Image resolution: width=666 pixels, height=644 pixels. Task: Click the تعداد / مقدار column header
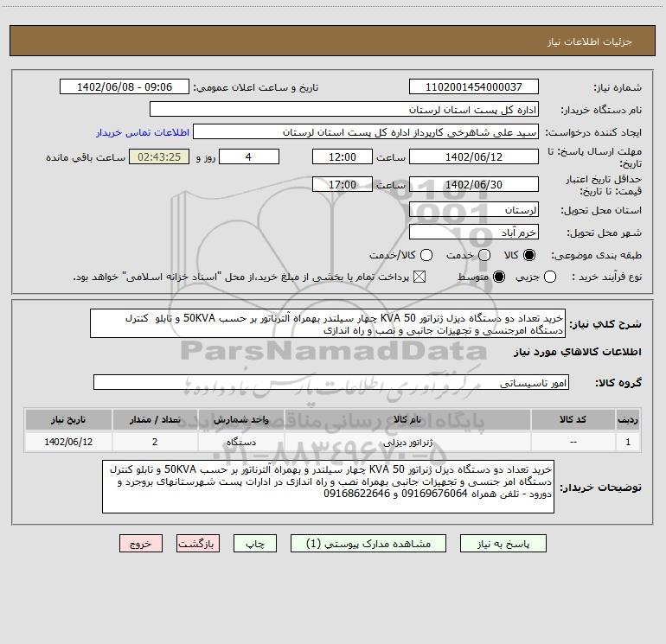click(x=155, y=419)
